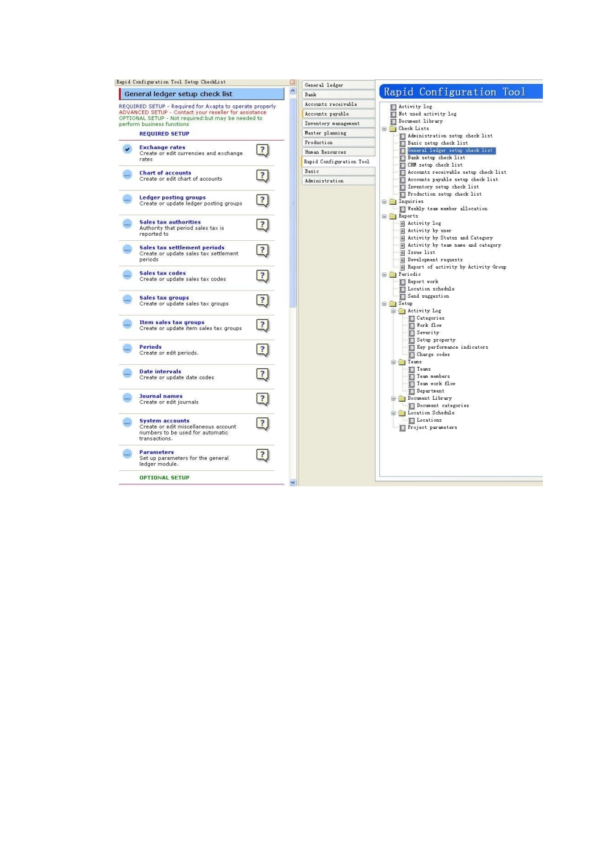Open the System accounts link
Image resolution: width=614 pixels, height=868 pixels.
coord(164,420)
